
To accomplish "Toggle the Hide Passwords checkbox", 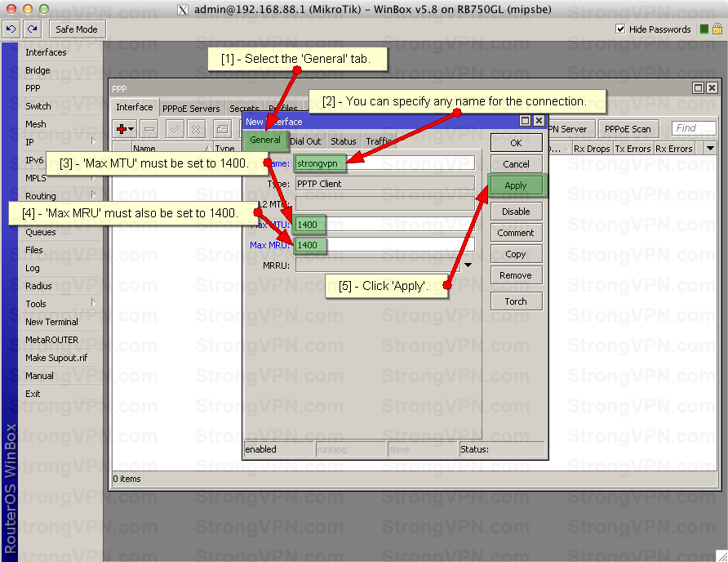I will click(620, 29).
